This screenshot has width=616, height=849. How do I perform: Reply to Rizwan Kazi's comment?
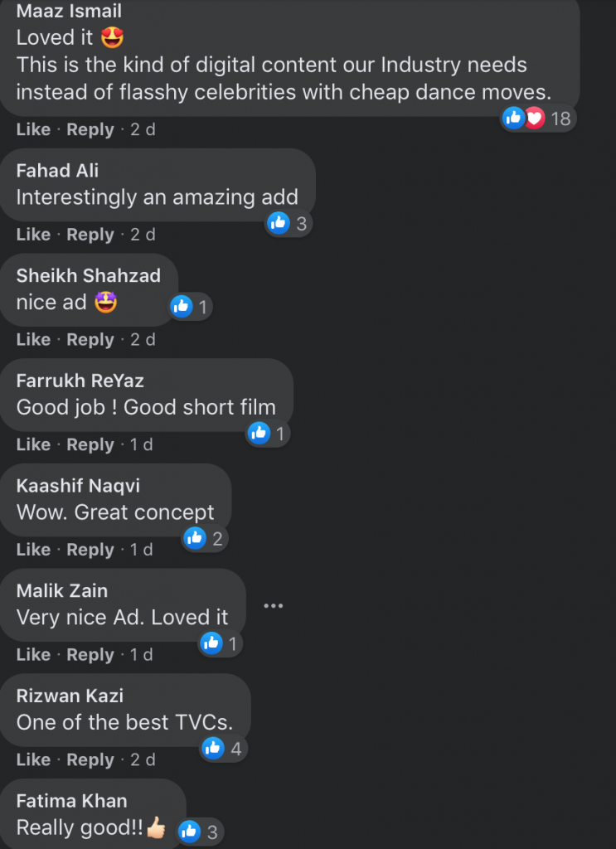click(x=90, y=759)
